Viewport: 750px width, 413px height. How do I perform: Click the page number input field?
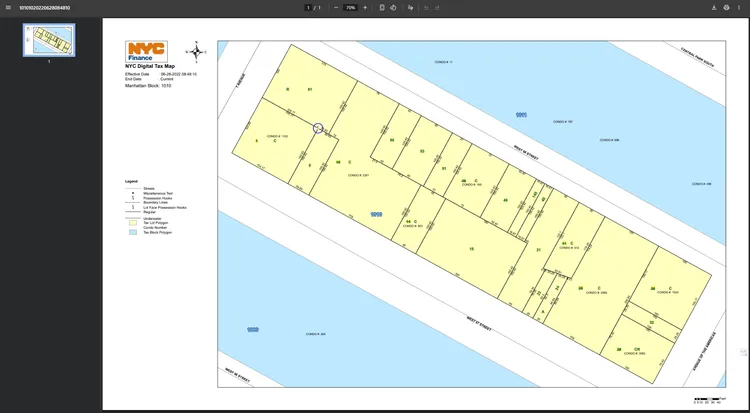[x=307, y=7]
